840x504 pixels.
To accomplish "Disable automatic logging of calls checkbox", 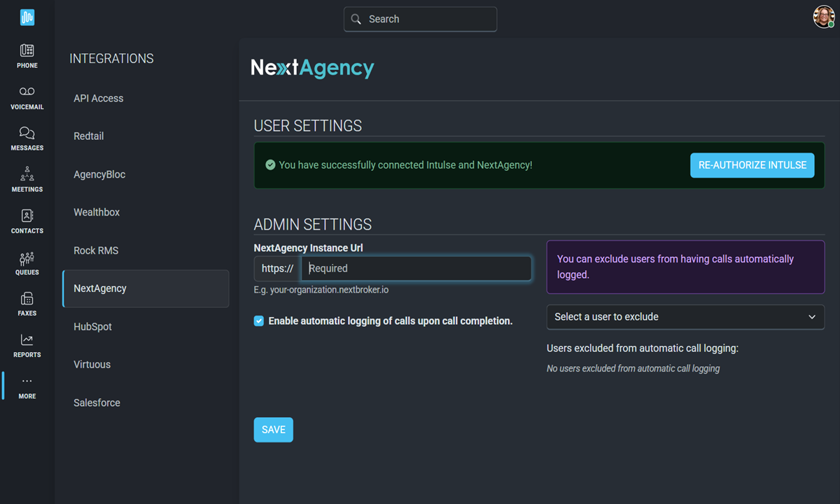I will point(259,321).
